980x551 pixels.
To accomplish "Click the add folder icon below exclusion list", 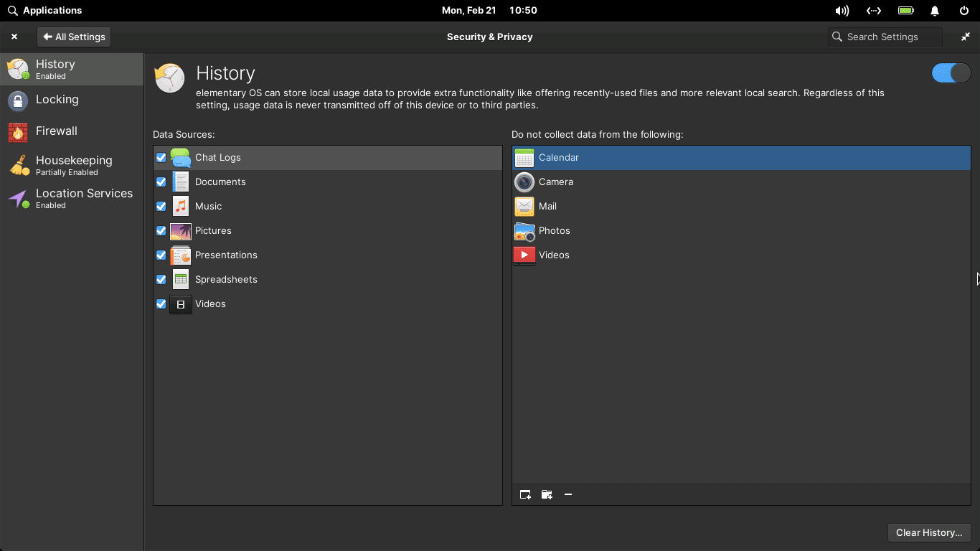I will pos(547,494).
